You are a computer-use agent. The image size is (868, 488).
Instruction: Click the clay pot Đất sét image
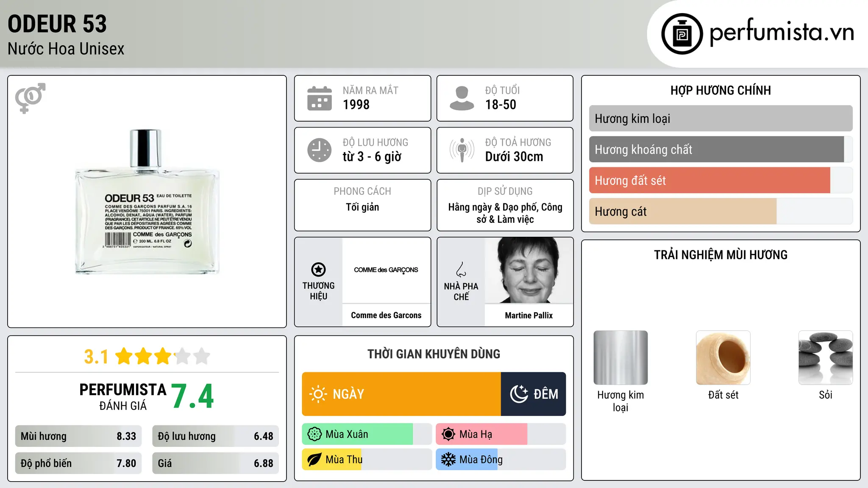click(x=723, y=358)
